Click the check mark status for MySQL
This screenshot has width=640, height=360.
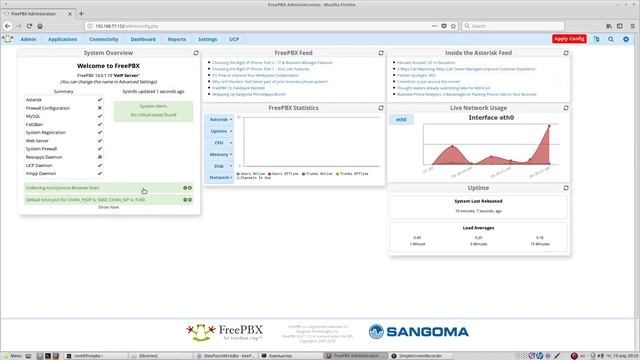pyautogui.click(x=100, y=116)
